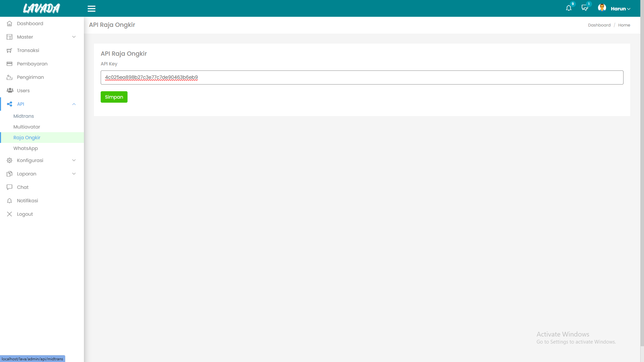Click the Transaksi cart icon
644x362 pixels.
click(x=9, y=50)
